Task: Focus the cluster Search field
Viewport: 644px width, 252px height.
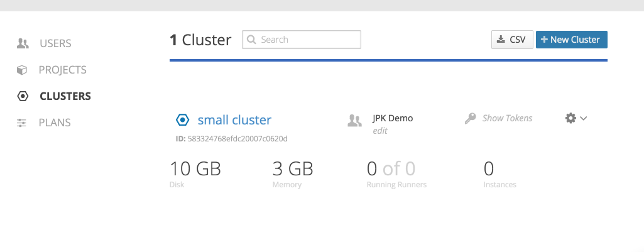Action: [x=302, y=40]
